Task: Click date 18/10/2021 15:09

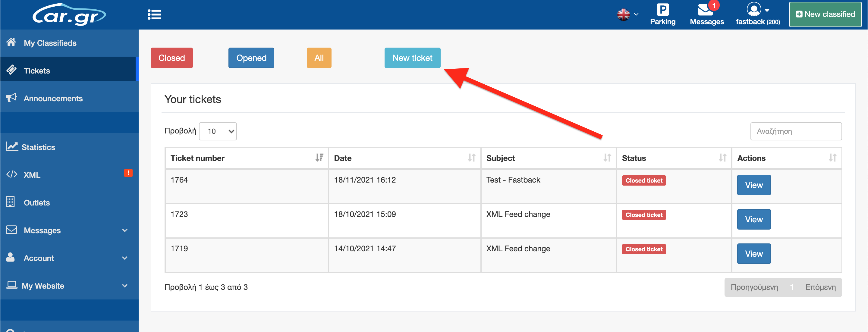Action: (365, 214)
